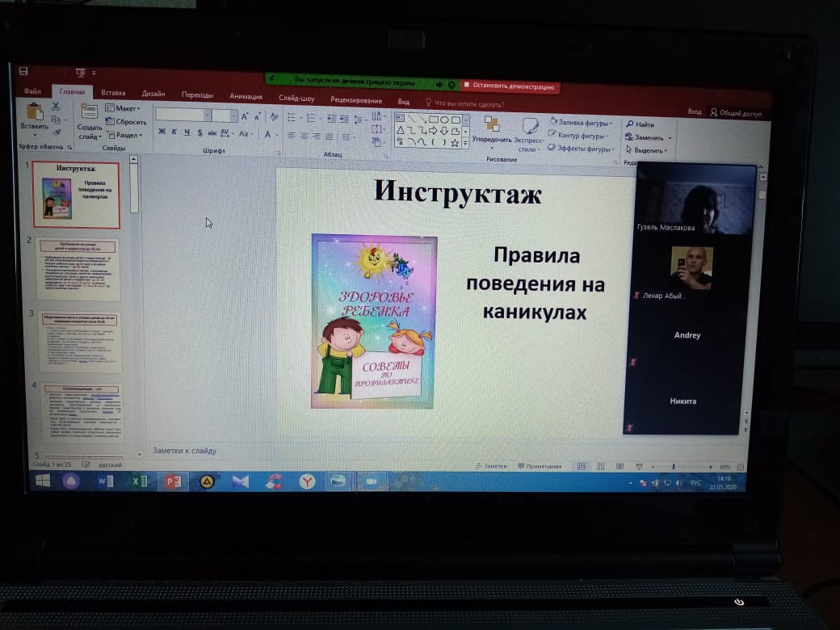The image size is (840, 630).
Task: Click the Создать слайд icon
Action: (90, 112)
